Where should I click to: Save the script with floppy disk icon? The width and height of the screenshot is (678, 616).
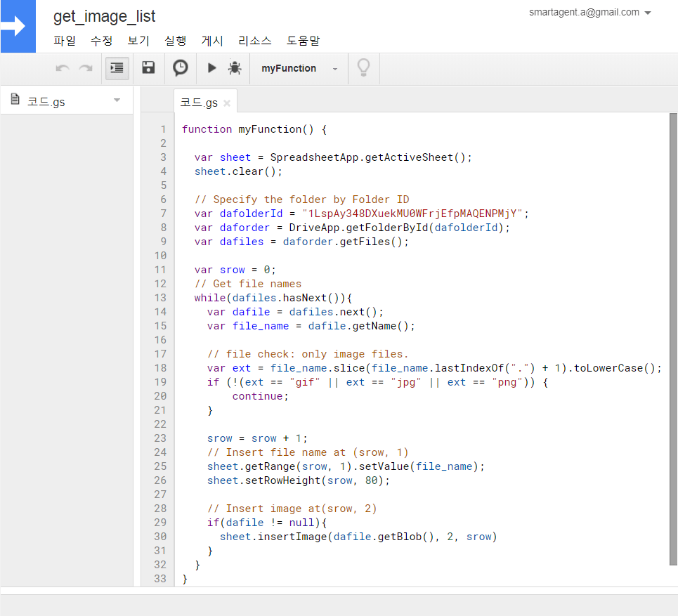point(148,68)
